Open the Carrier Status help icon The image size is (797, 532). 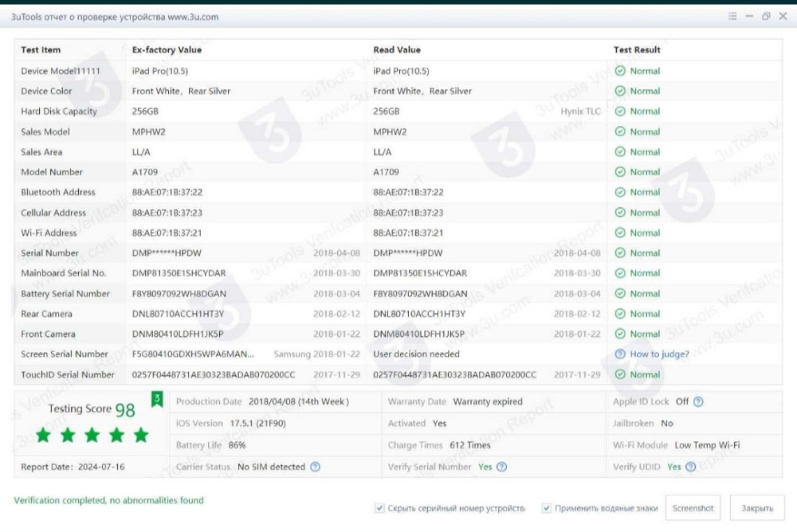[x=315, y=467]
